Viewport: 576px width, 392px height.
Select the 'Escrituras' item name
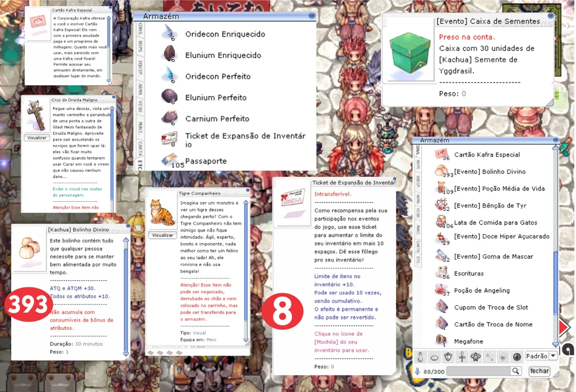pos(469,273)
